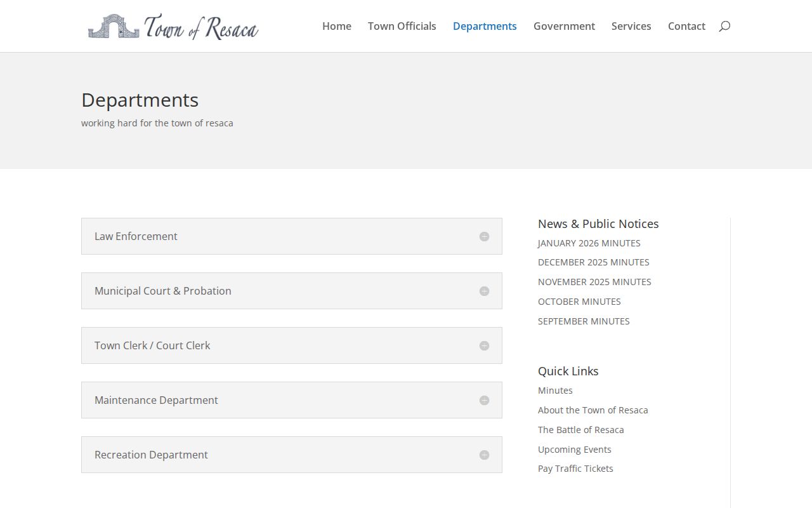Click 'working hard for the town of resaca' subtitle
Image resolution: width=812 pixels, height=508 pixels.
[x=157, y=123]
